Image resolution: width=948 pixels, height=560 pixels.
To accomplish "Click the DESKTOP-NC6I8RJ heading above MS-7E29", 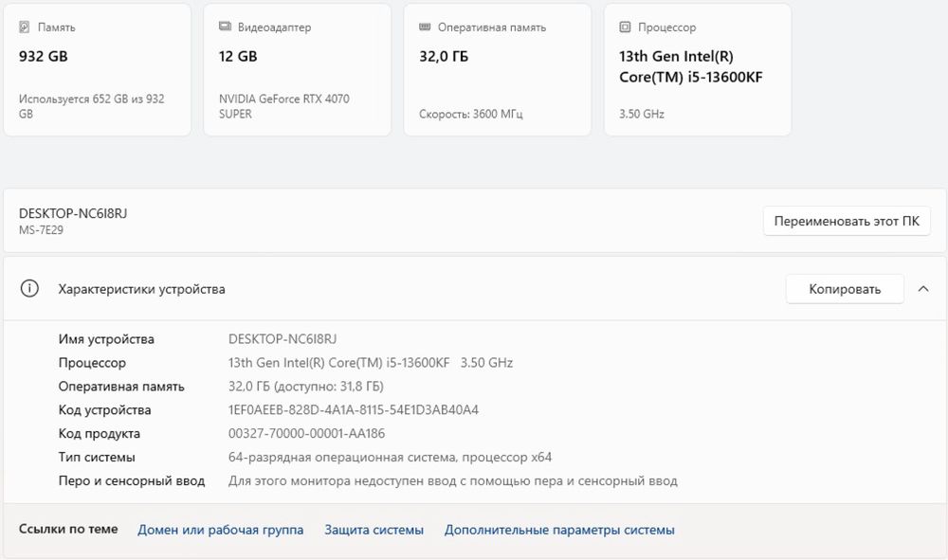I will pyautogui.click(x=73, y=213).
